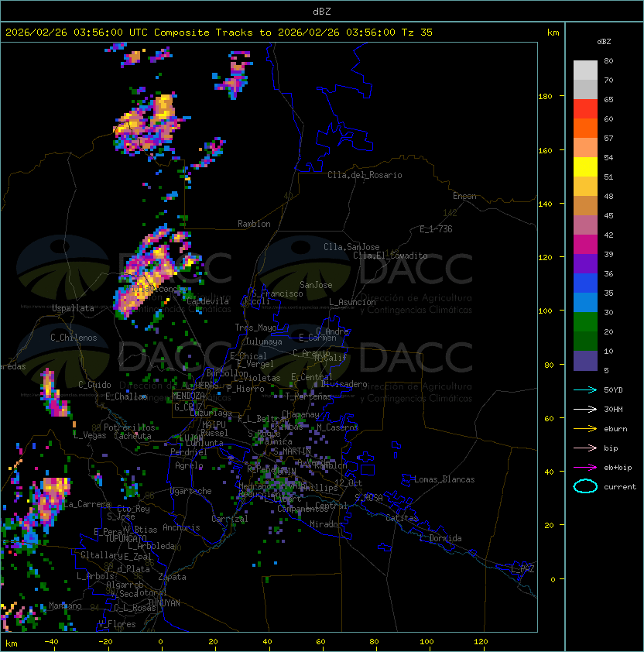Click the 'C_Chilenos' map label
The image size is (644, 652).
pyautogui.click(x=74, y=338)
